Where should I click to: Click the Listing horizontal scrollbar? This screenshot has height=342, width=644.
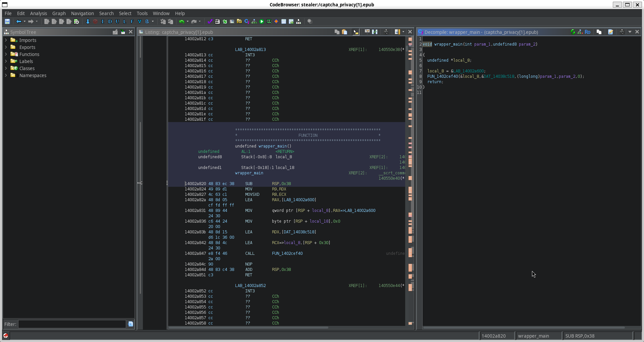[248, 327]
